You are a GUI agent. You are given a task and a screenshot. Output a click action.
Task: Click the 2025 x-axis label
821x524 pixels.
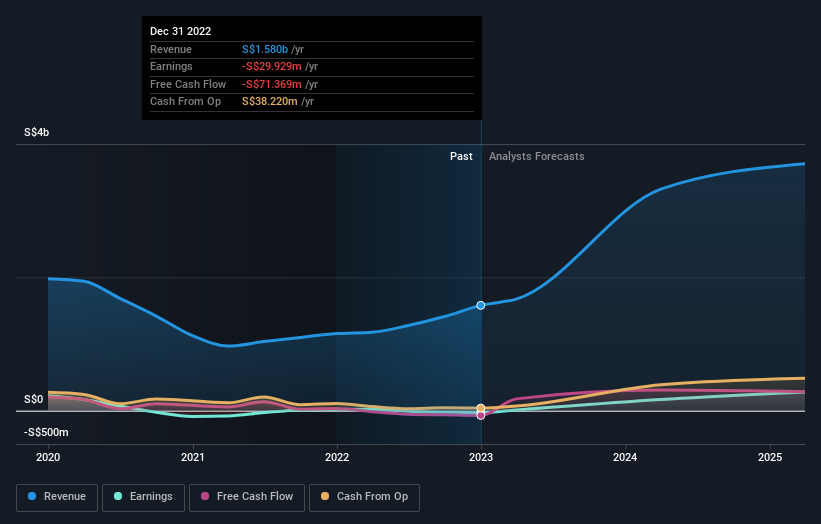pyautogui.click(x=770, y=457)
